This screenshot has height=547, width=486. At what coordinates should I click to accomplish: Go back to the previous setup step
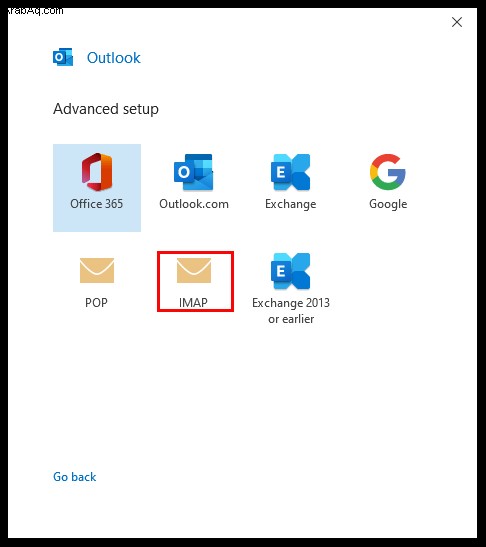tap(75, 477)
